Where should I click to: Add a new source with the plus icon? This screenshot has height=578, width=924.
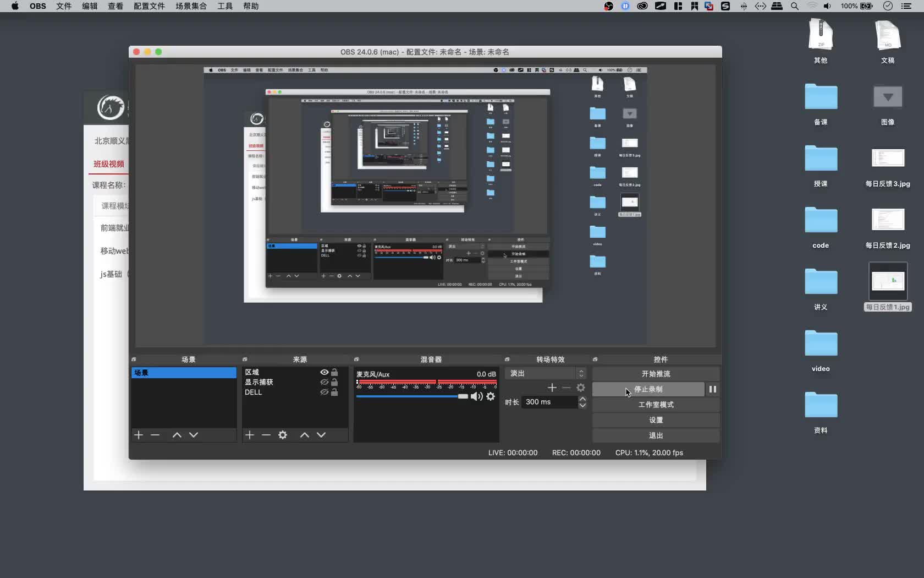point(250,435)
